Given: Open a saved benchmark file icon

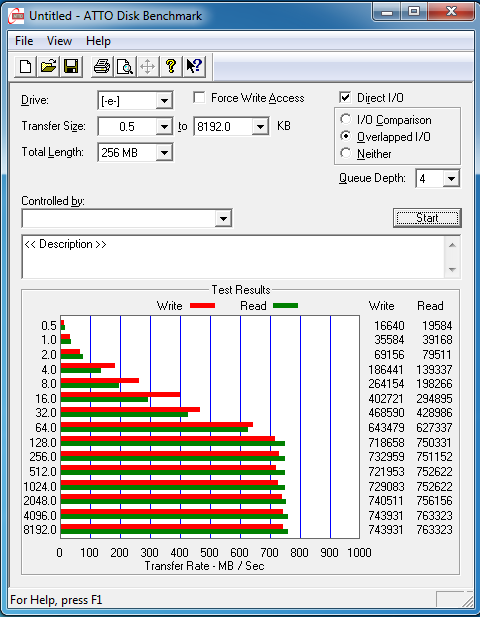Looking at the screenshot, I should pos(48,66).
